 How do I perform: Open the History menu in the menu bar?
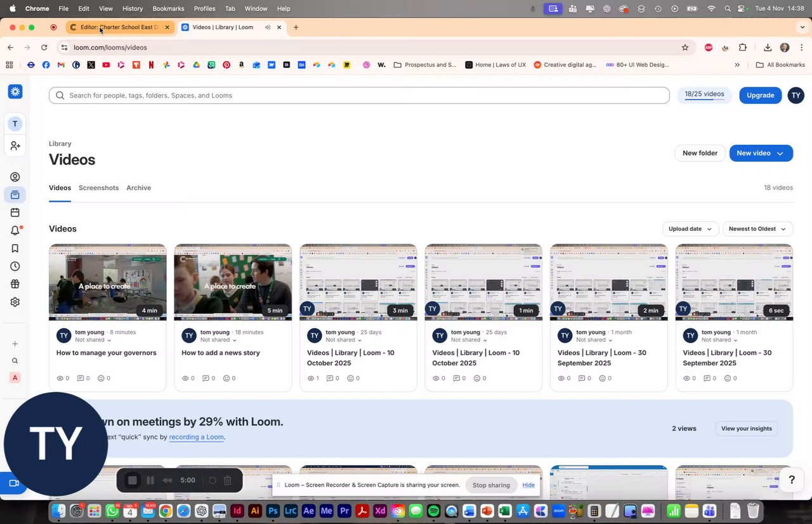133,8
